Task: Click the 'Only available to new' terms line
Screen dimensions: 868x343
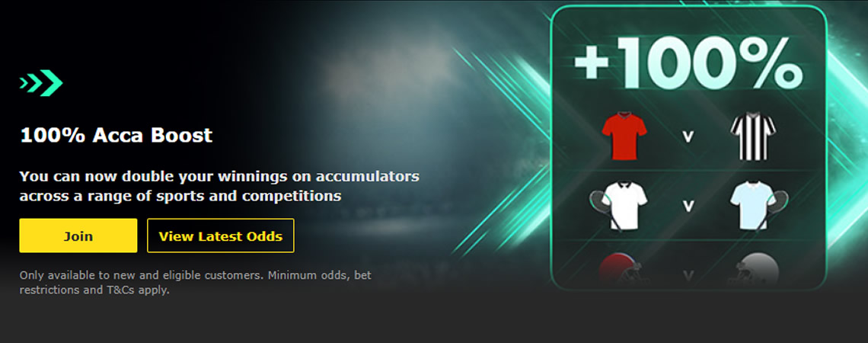Action: pos(196,275)
